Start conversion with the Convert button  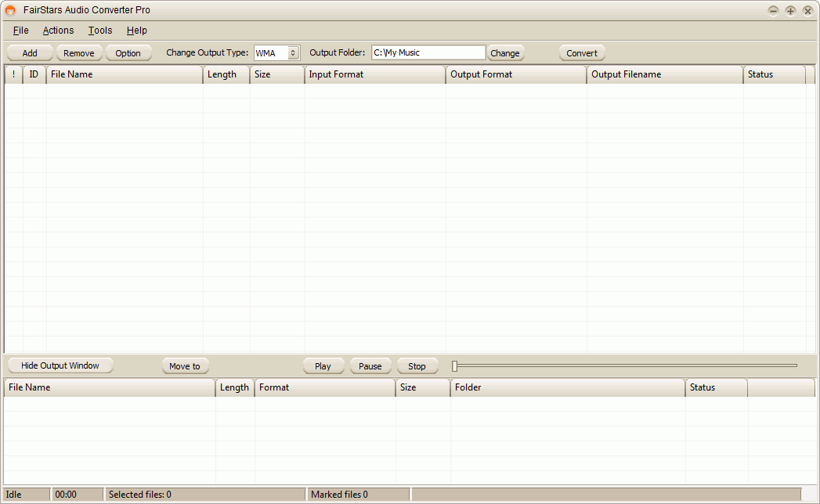tap(582, 52)
